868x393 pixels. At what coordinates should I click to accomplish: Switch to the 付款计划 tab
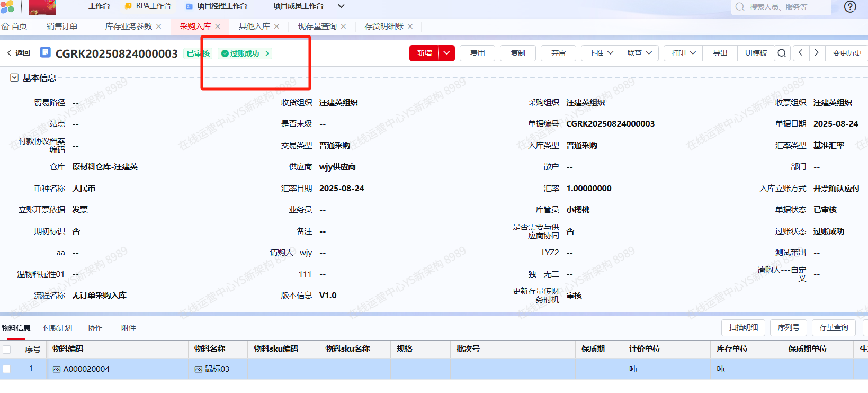(58, 328)
